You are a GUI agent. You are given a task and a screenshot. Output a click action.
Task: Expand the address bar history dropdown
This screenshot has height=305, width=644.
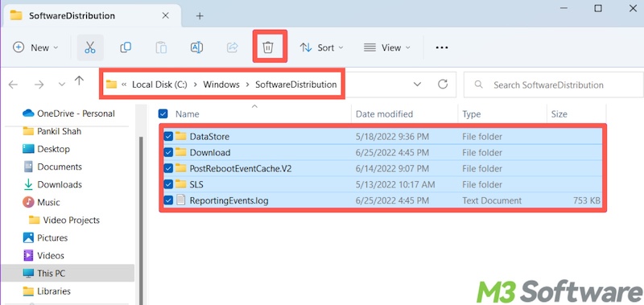pyautogui.click(x=417, y=84)
